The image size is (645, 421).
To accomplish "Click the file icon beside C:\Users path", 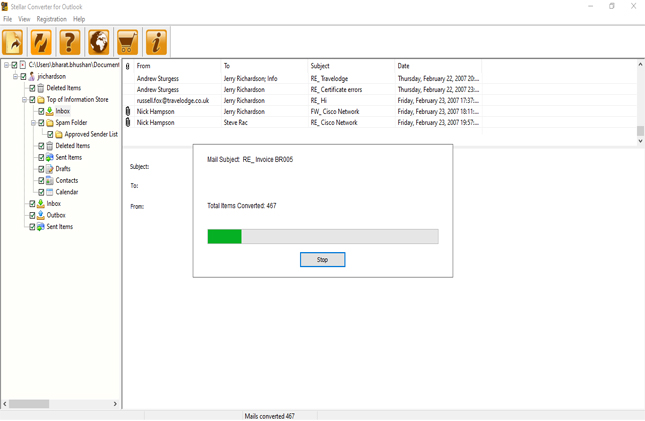I will click(x=23, y=65).
